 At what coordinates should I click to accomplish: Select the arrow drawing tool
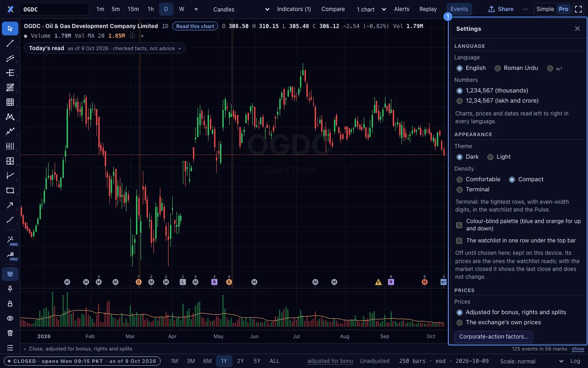tap(10, 205)
